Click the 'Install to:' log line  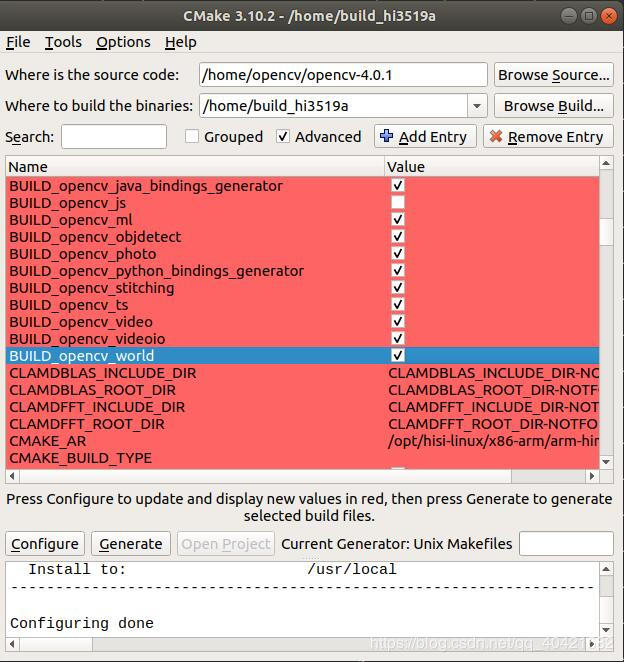[212, 569]
